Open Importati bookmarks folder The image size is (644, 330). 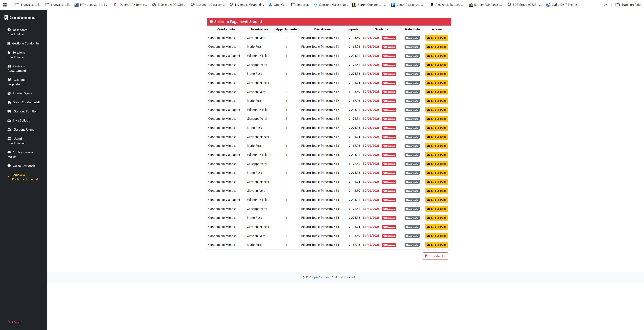click(300, 5)
